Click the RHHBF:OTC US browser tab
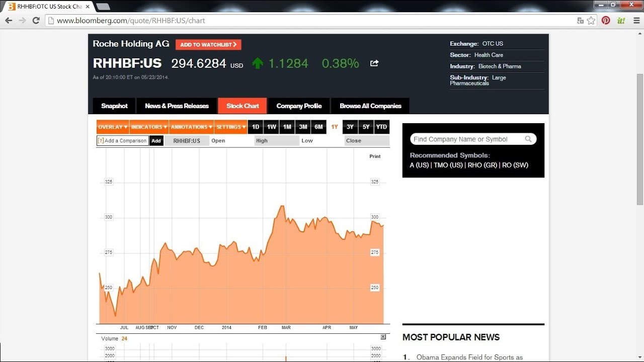 tap(49, 7)
